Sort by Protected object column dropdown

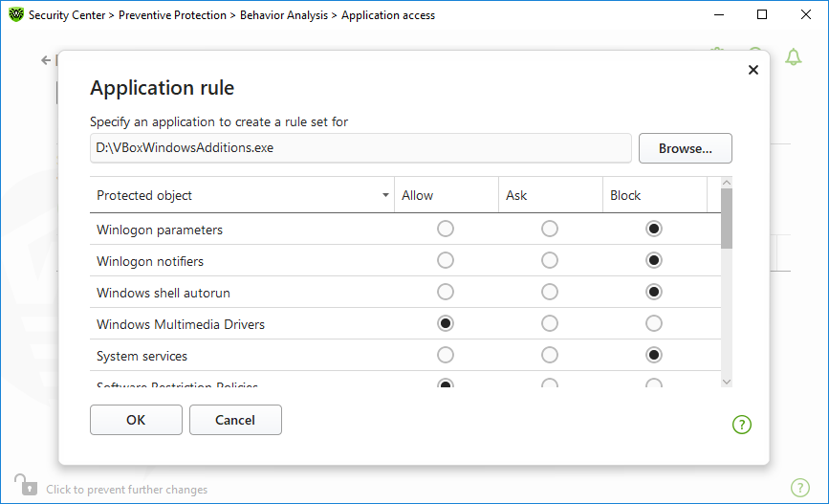385,196
